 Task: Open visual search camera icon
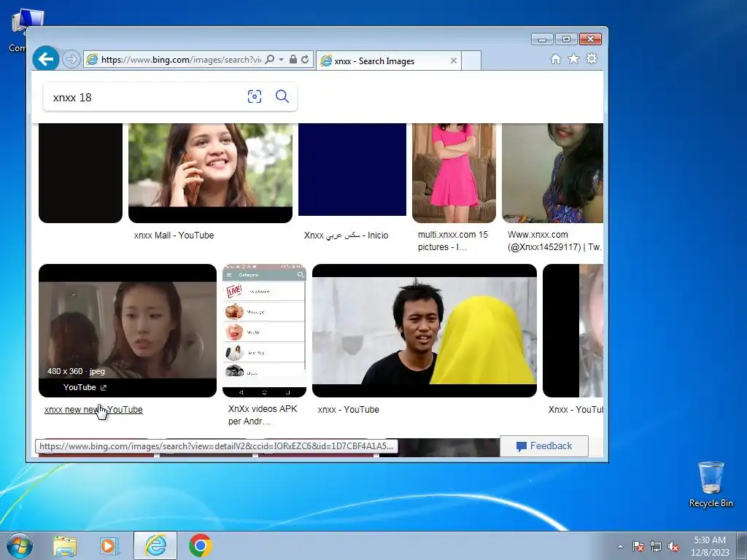point(255,97)
